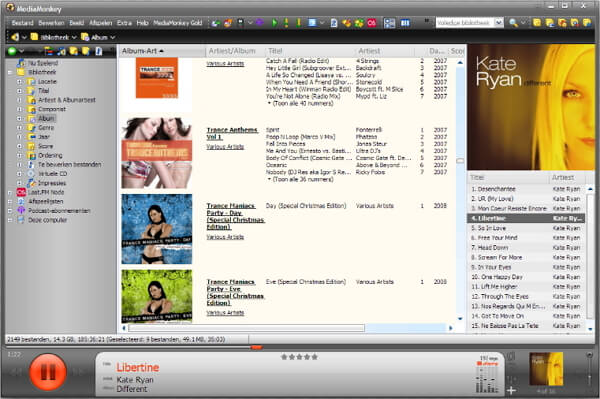Collapse the Bibliotheek tree node
Image resolution: width=600 pixels, height=399 pixels.
click(x=10, y=72)
